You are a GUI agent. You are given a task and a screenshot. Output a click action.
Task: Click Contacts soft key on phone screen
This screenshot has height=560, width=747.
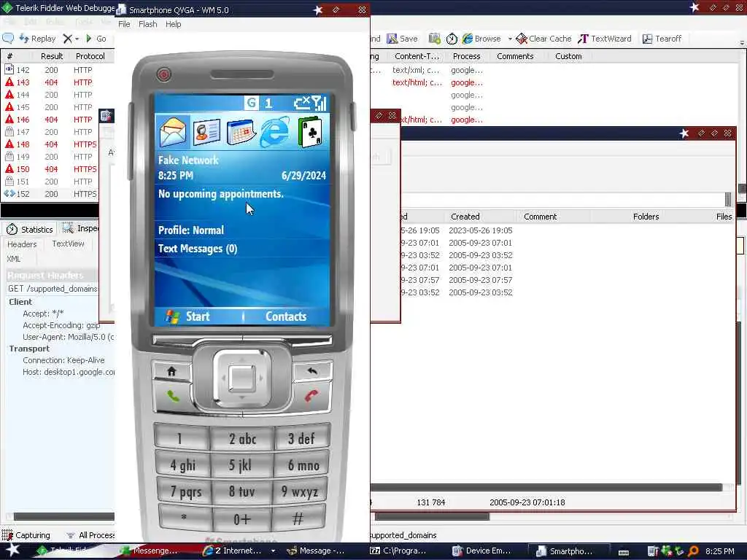(286, 316)
